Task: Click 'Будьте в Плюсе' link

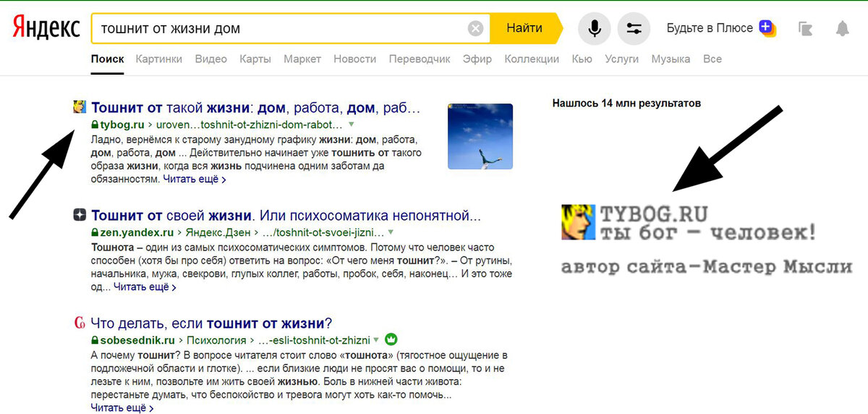Action: (710, 28)
